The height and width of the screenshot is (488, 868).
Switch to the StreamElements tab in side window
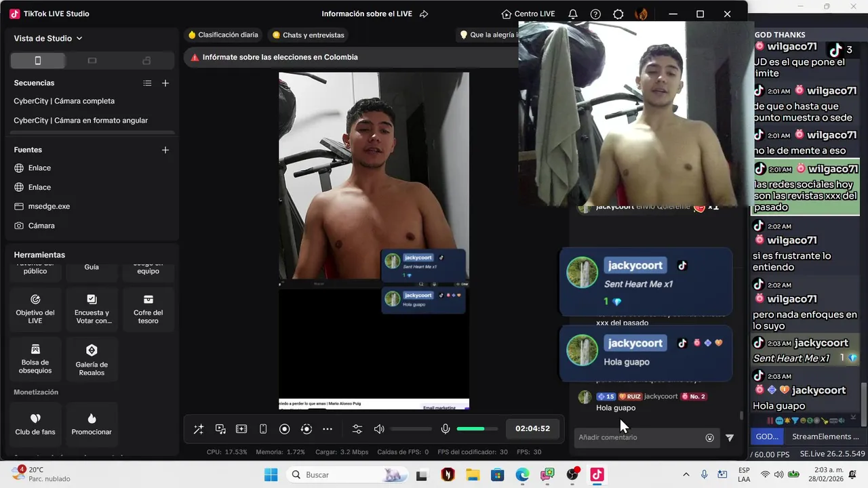[825, 436]
